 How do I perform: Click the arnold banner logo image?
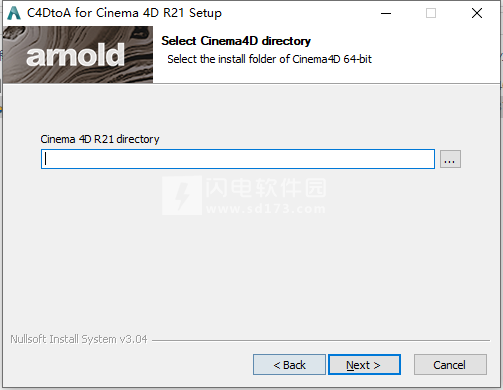[78, 55]
